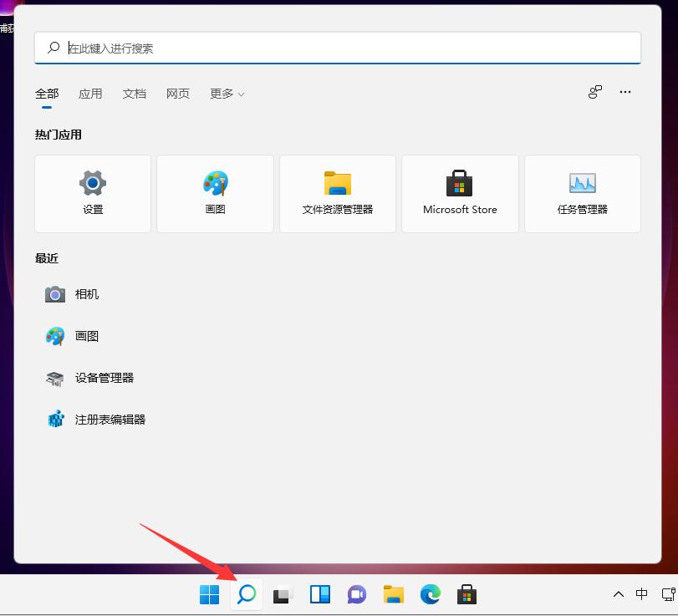
Task: Open 文件资源管理器 from 热门应用
Action: 337,193
